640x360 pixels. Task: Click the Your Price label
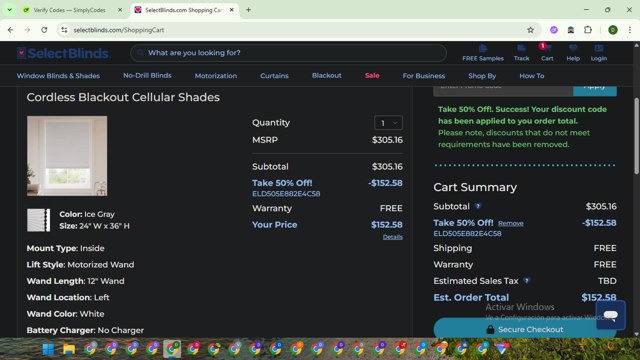point(274,224)
